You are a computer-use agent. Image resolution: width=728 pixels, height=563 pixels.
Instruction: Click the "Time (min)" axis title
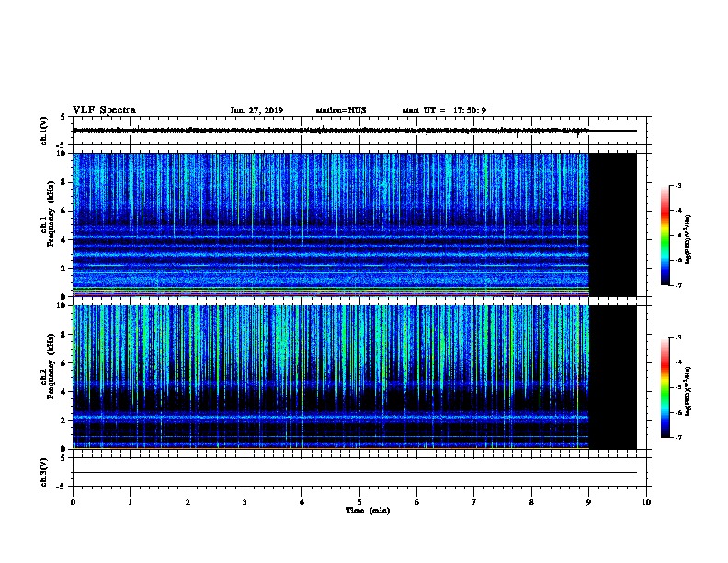[368, 511]
